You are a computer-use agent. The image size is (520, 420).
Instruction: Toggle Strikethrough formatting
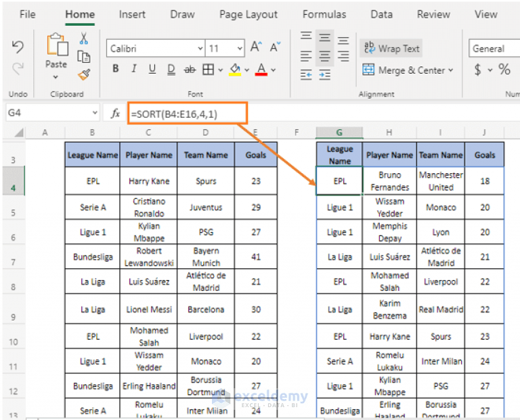(x=190, y=70)
